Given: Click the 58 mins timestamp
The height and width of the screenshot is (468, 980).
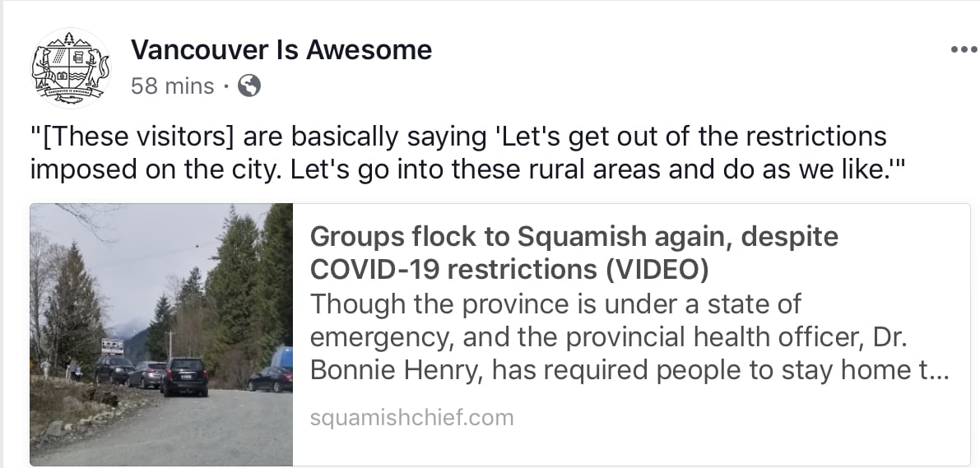Looking at the screenshot, I should point(173,86).
